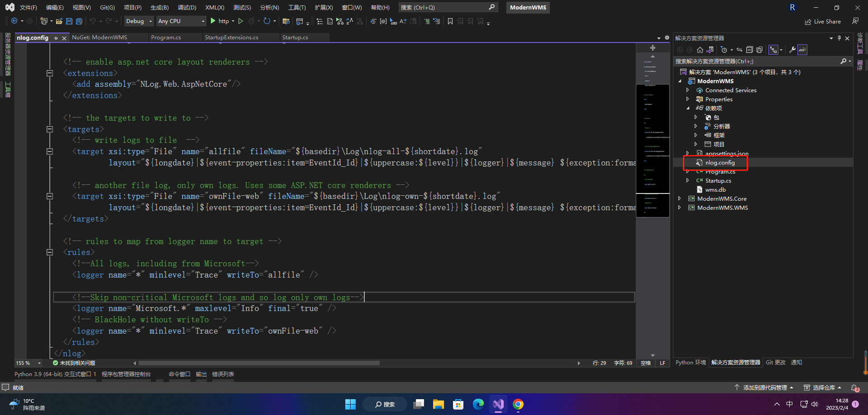The width and height of the screenshot is (868, 415).
Task: Click the user account R avatar
Action: coord(792,7)
